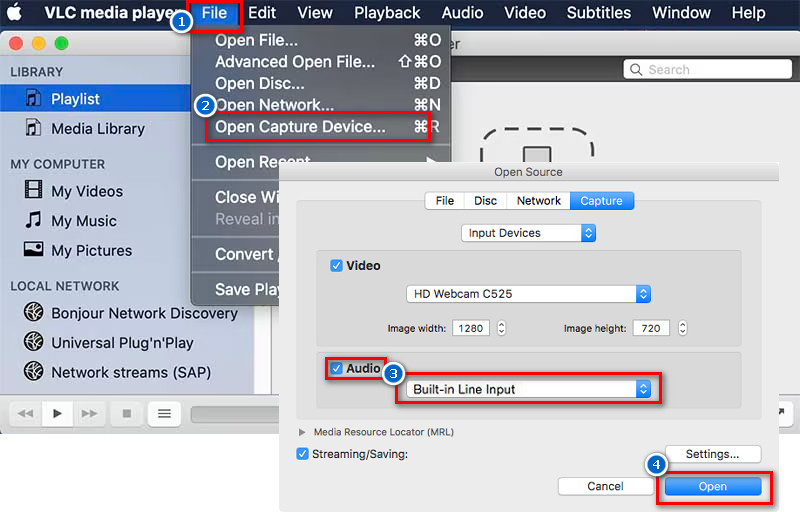This screenshot has width=800, height=512.
Task: Click the fast-forward playback button
Action: 89,413
